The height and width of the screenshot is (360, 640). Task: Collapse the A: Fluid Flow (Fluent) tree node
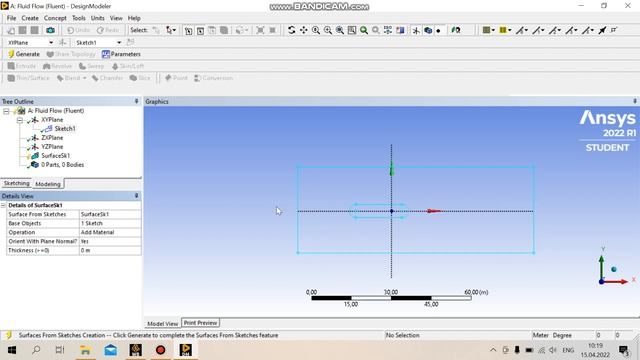coord(6,111)
